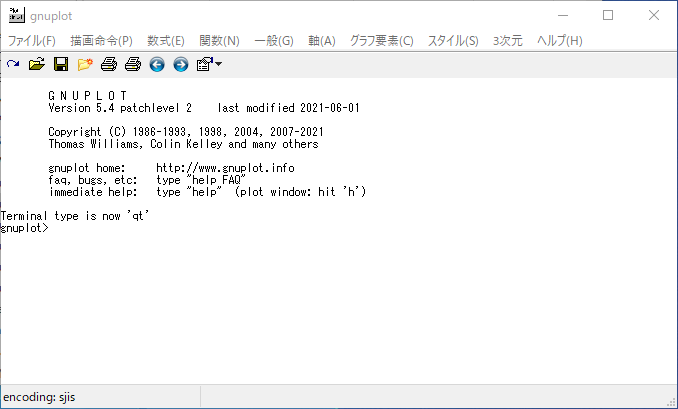Click the window resize grip in status bar
The height and width of the screenshot is (409, 678).
(672, 403)
